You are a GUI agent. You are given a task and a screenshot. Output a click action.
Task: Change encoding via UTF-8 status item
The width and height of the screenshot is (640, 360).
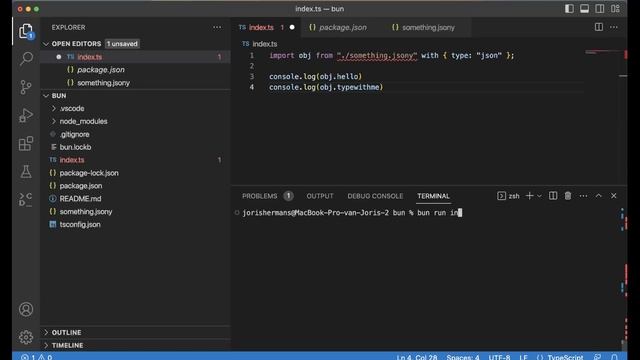tap(499, 357)
